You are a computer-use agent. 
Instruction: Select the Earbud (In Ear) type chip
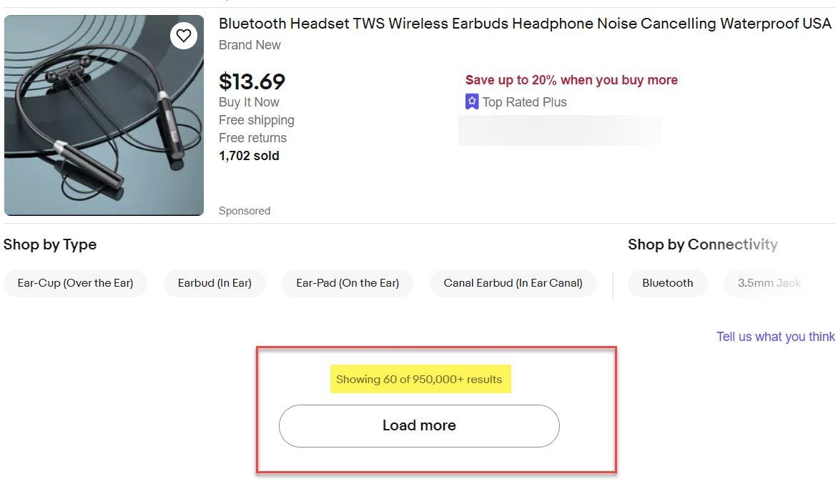(x=215, y=283)
